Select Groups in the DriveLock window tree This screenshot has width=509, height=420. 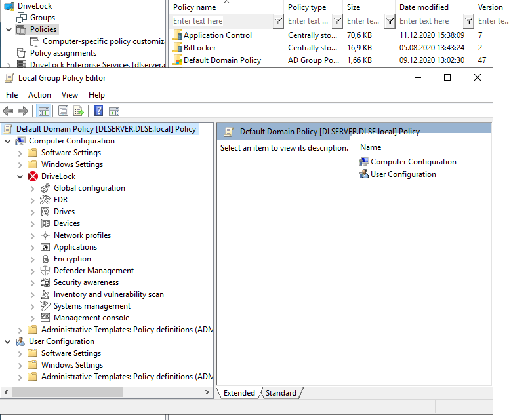point(43,18)
